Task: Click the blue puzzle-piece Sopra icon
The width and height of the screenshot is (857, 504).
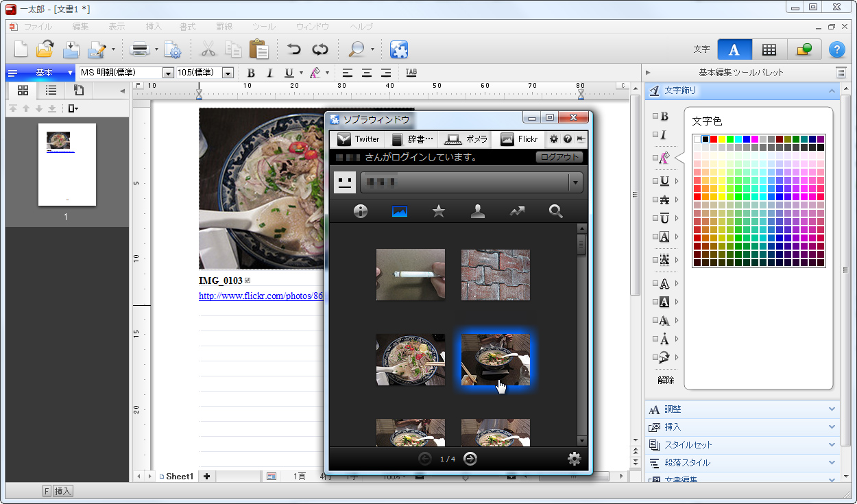Action: (399, 49)
